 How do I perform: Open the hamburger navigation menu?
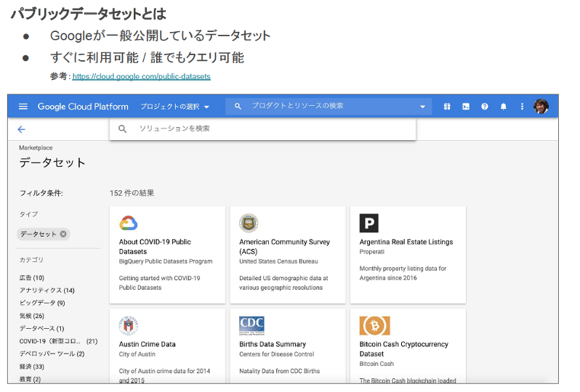pos(23,107)
